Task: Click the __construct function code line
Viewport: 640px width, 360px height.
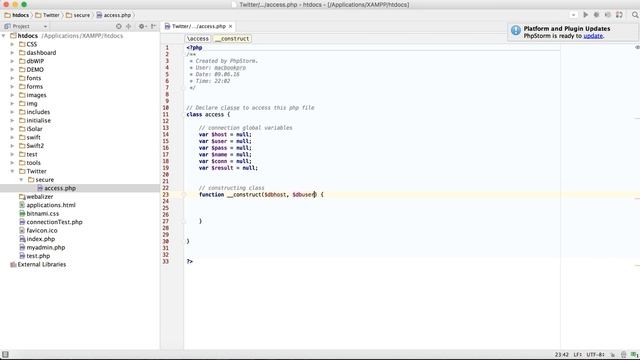Action: tap(261, 195)
